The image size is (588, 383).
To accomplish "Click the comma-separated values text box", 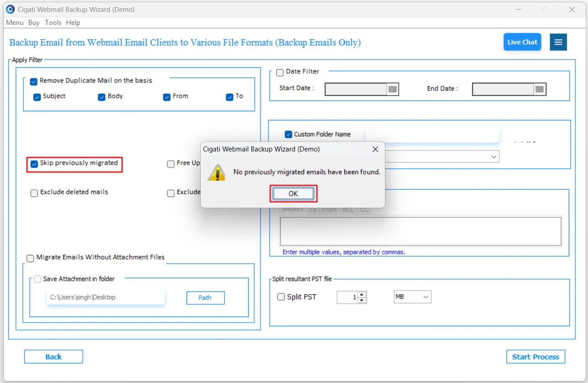I will (421, 231).
